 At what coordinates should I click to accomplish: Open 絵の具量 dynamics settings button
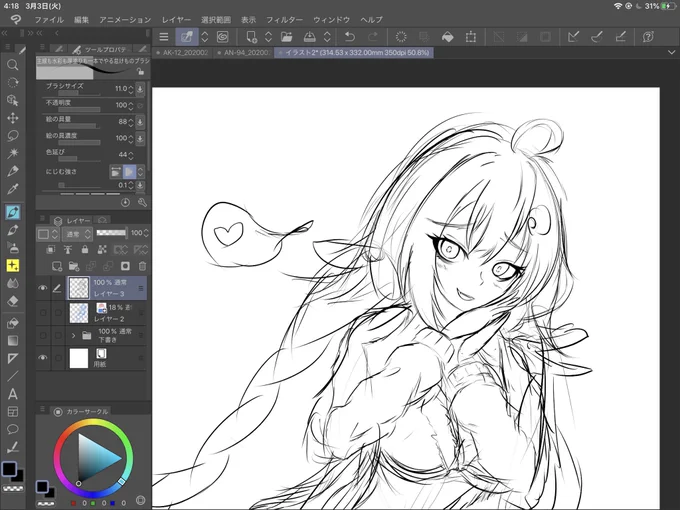pos(140,122)
